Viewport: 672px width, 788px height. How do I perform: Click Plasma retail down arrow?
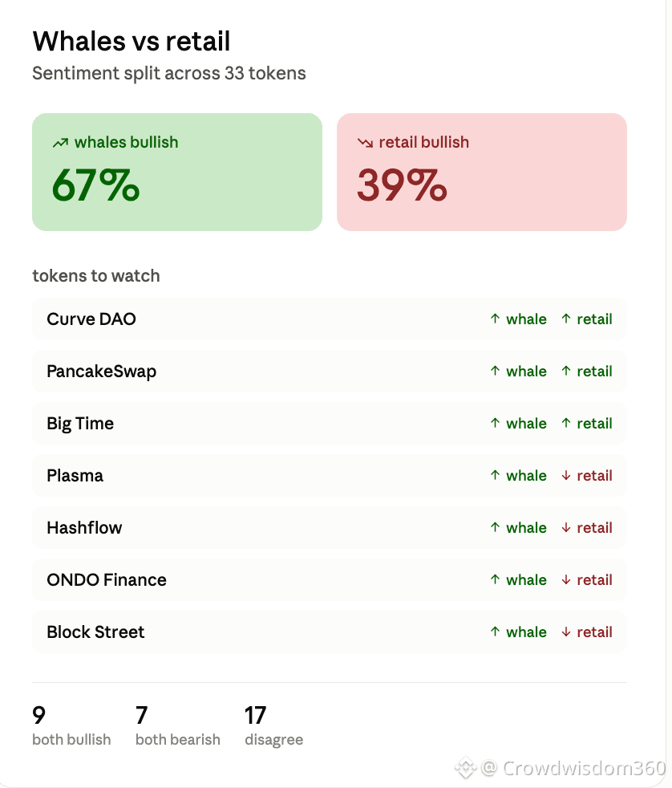tap(566, 475)
